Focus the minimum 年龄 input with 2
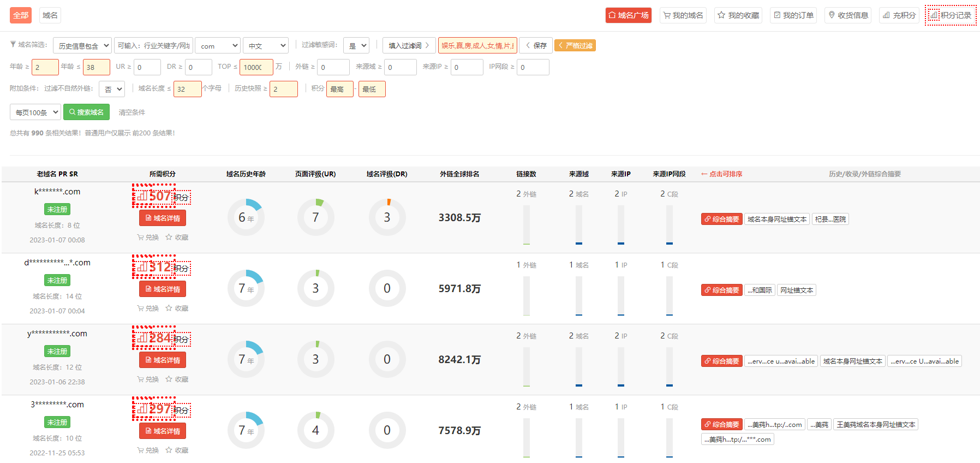Image resolution: width=980 pixels, height=463 pixels. (45, 67)
